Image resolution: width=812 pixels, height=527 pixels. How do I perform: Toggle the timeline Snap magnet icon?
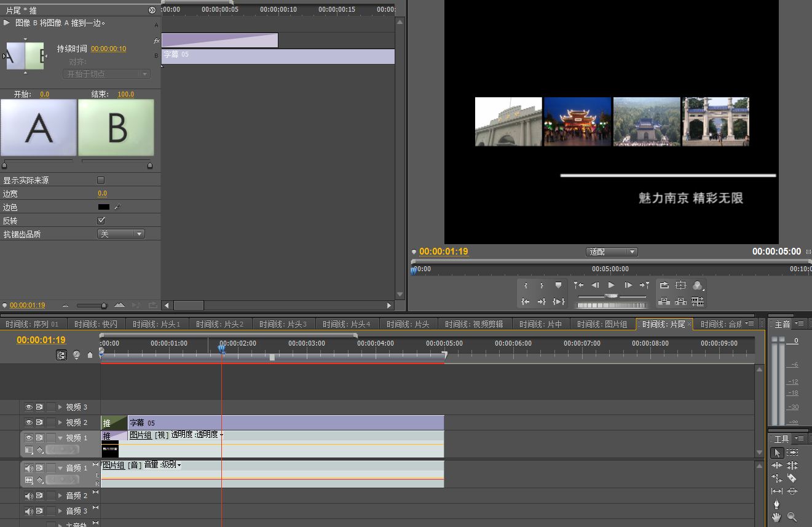(61, 355)
